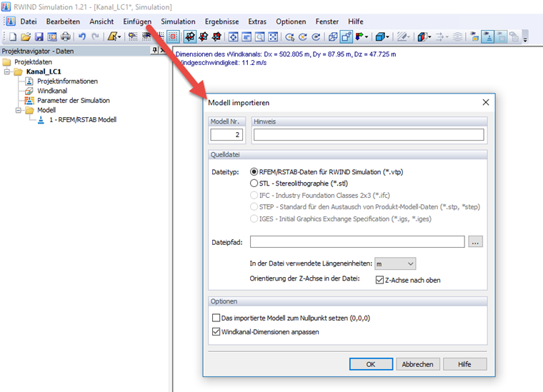Click the second dotted-mesh toolbar icon
The image size is (543, 392).
(146, 36)
